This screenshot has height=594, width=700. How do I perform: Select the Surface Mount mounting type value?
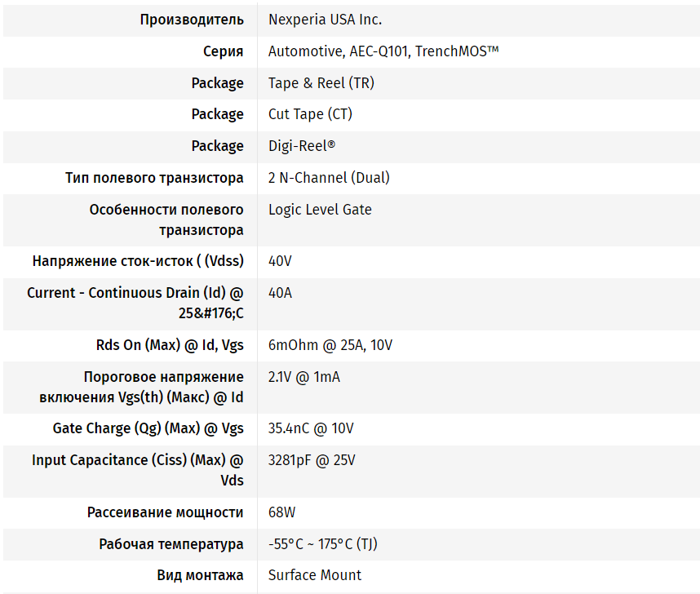[x=315, y=575]
